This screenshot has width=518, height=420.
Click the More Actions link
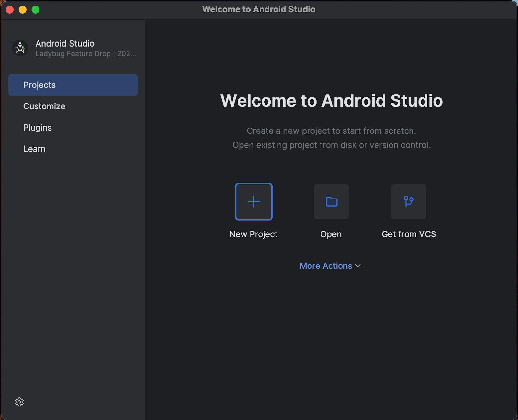pos(325,266)
